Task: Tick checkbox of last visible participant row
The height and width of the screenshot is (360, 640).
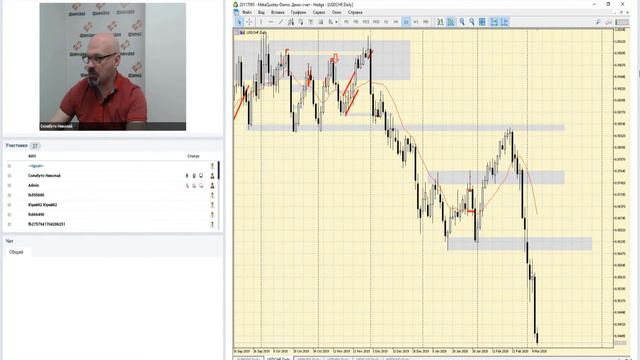Action: click(9, 224)
